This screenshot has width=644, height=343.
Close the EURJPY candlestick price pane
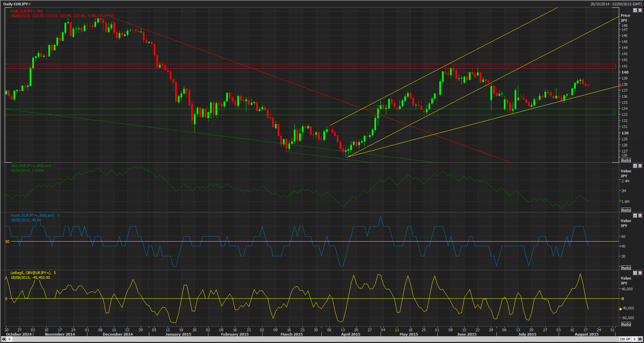coord(640,10)
